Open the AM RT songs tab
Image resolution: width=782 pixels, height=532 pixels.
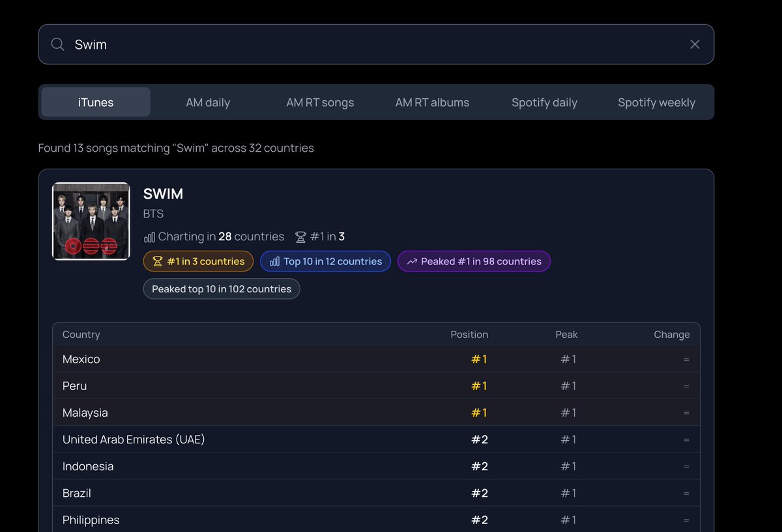point(320,102)
